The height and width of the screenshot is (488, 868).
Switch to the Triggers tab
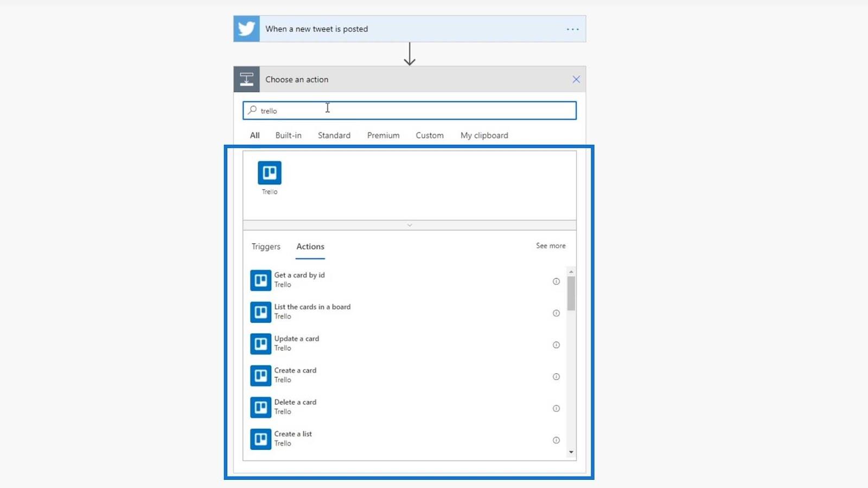pos(266,247)
